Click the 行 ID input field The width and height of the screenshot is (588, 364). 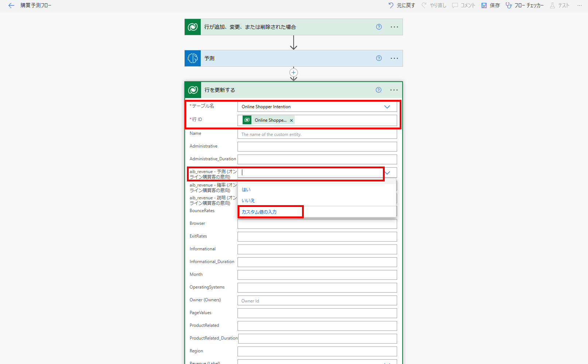click(317, 120)
